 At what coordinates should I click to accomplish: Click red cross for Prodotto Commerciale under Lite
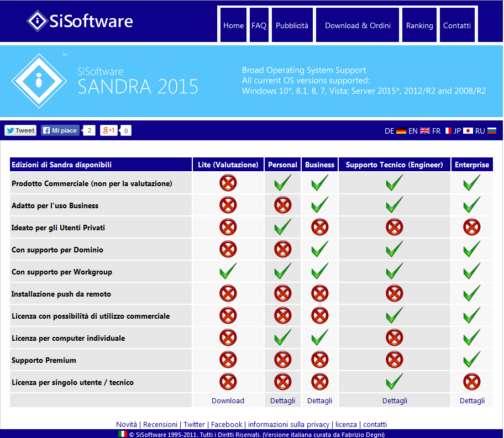228,183
